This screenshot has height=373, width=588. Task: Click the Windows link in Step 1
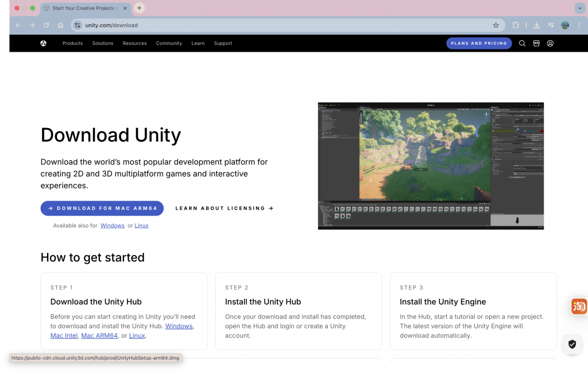[179, 326]
